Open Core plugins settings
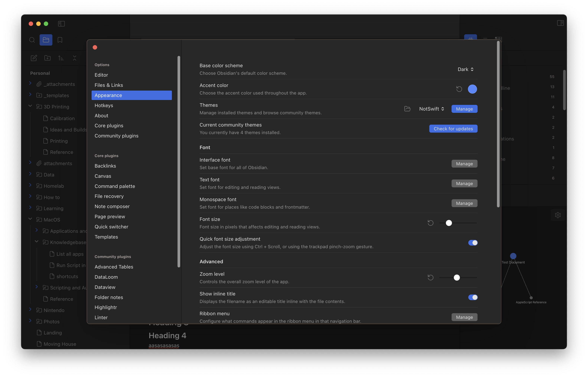 [132, 126]
